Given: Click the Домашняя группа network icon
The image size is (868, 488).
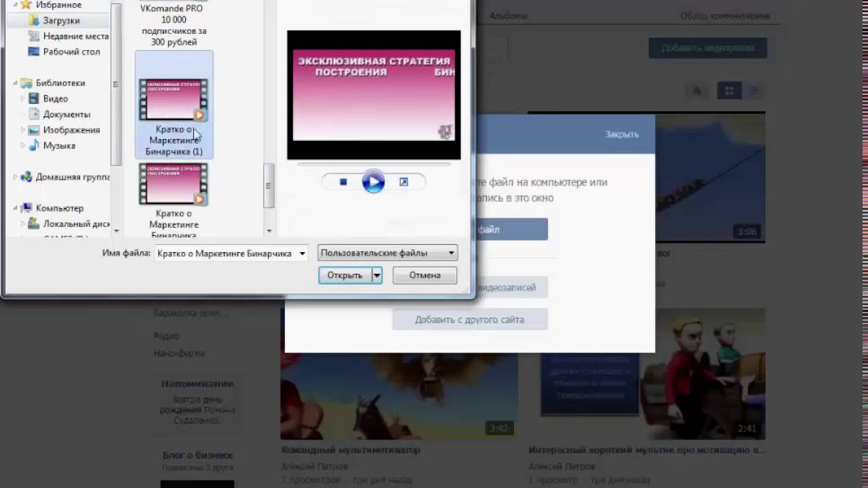Looking at the screenshot, I should (x=26, y=177).
